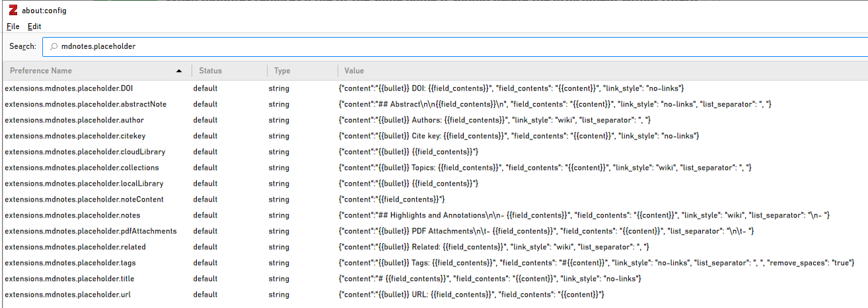Click the value containing {{bullet}} Authors
Image resolution: width=868 pixels, height=308 pixels.
pyautogui.click(x=495, y=120)
